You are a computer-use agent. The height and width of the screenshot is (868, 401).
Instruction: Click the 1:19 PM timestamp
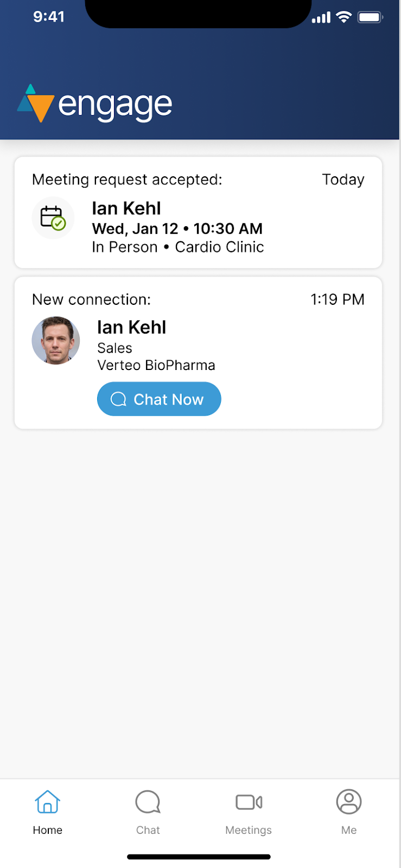tap(337, 299)
